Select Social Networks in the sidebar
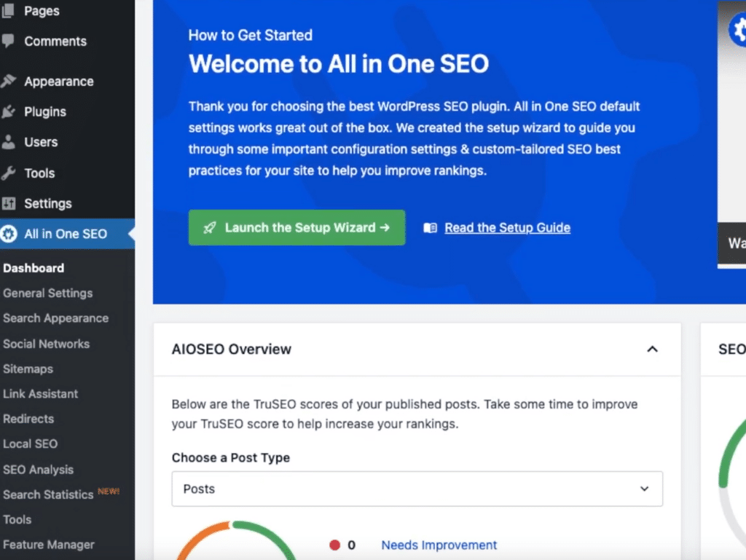The height and width of the screenshot is (560, 746). click(x=46, y=344)
